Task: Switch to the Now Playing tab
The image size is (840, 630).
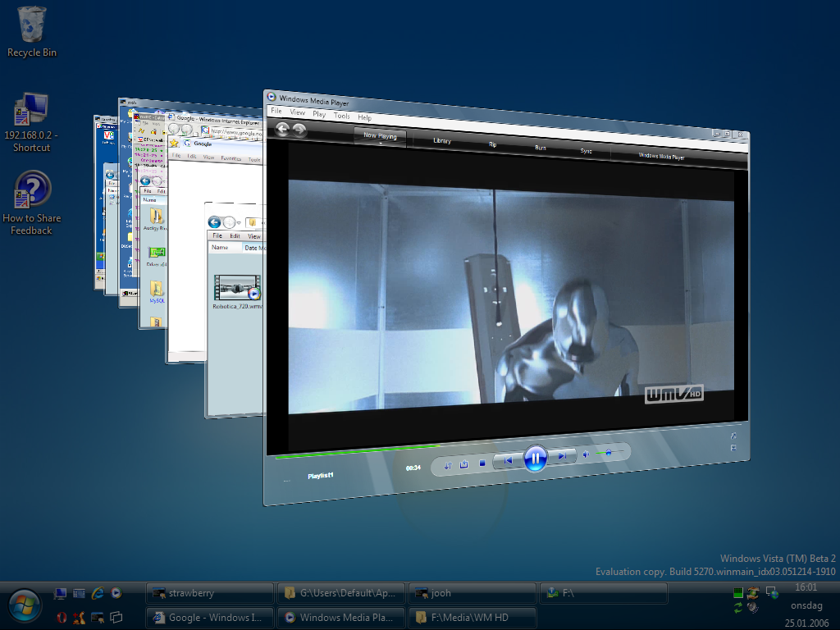Action: 380,136
